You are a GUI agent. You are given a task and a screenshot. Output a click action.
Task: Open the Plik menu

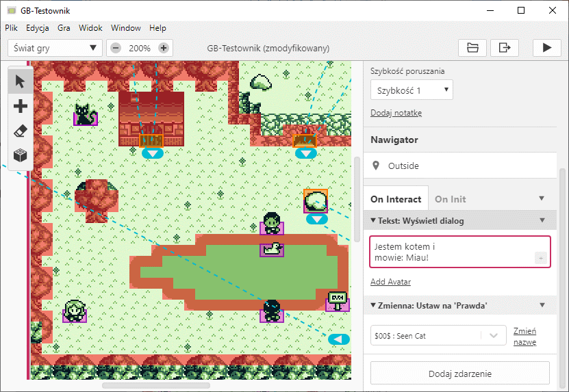11,28
